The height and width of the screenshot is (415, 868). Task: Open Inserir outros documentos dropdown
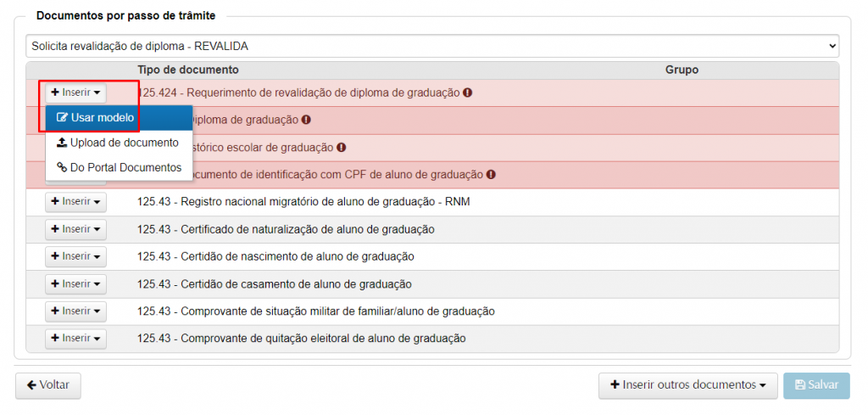(687, 385)
